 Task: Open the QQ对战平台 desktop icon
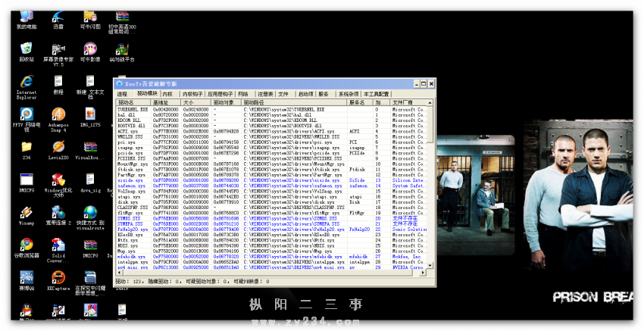(122, 52)
